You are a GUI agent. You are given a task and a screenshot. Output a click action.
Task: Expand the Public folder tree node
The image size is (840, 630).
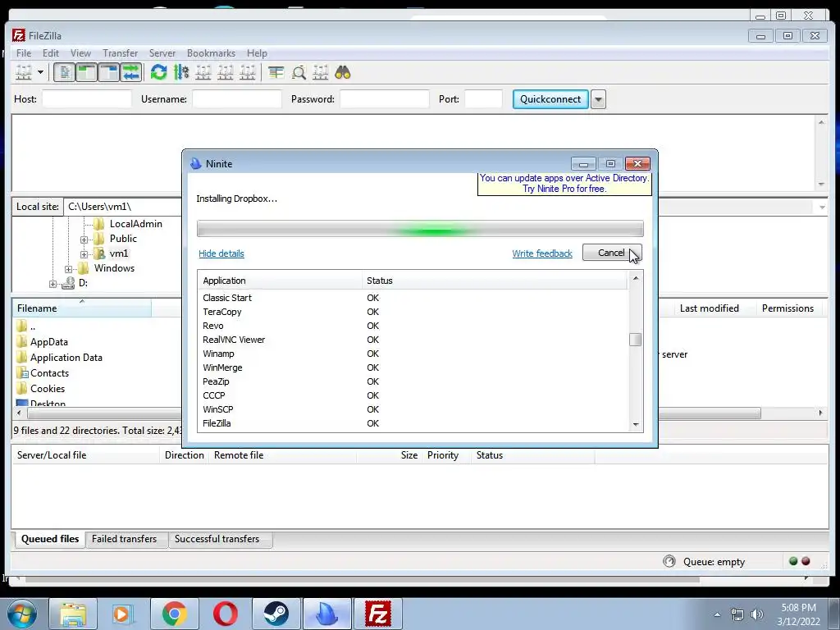pos(84,240)
